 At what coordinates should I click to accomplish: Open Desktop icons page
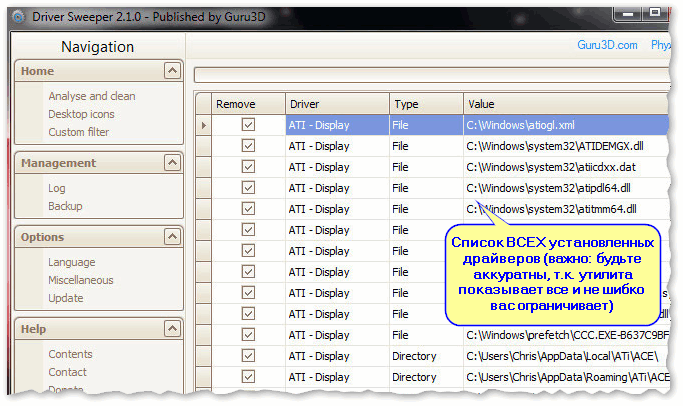(x=81, y=114)
